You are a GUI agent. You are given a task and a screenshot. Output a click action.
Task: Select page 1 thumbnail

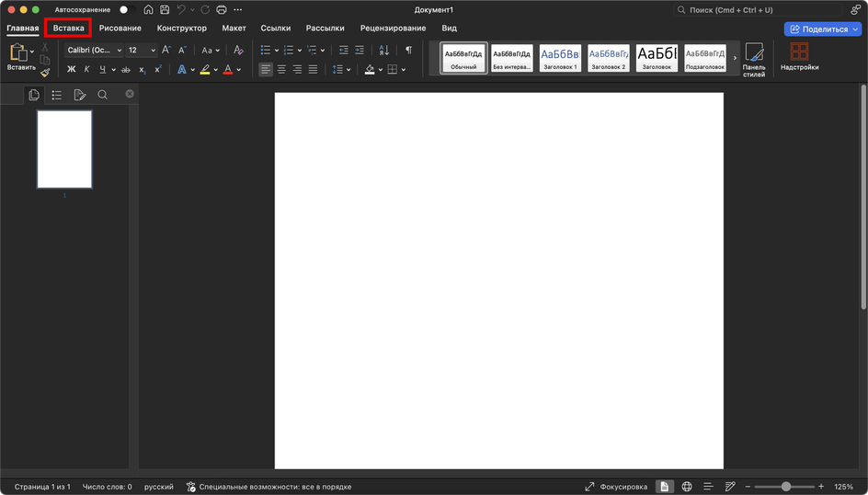point(64,149)
